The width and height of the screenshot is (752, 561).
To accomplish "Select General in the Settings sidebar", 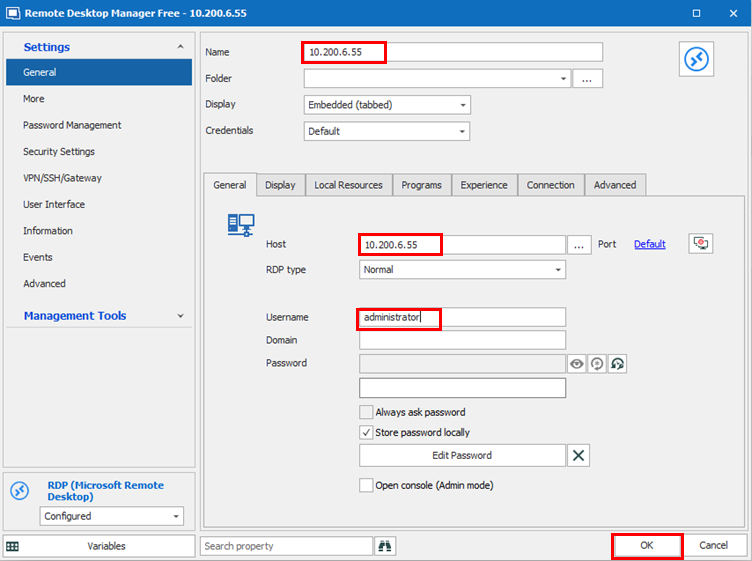I will (x=99, y=72).
